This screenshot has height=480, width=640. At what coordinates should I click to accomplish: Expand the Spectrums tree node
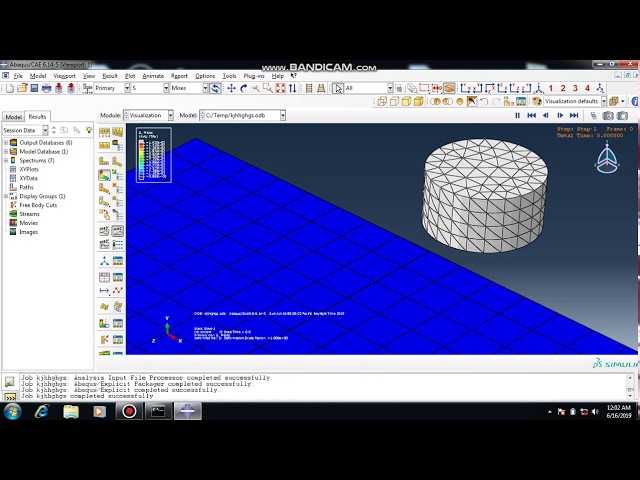click(6, 161)
